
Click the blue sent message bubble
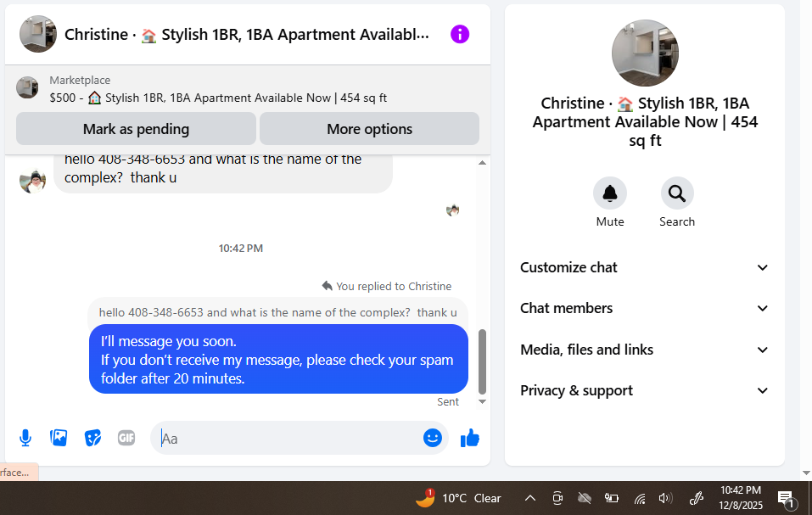278,359
